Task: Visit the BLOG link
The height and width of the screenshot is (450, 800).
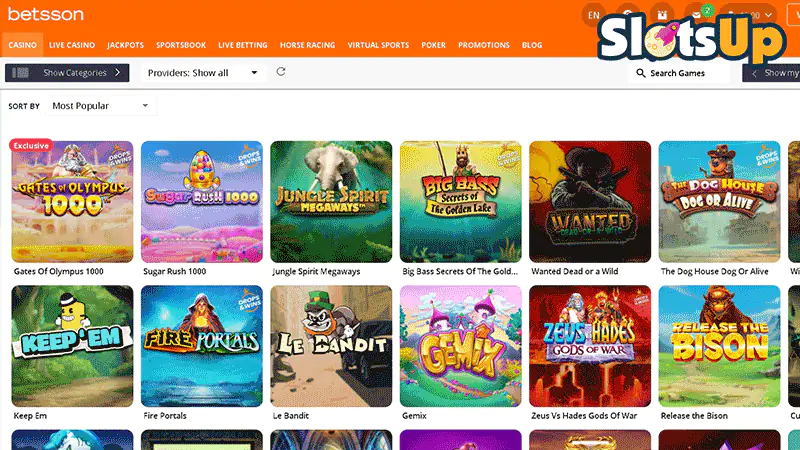Action: tap(532, 45)
